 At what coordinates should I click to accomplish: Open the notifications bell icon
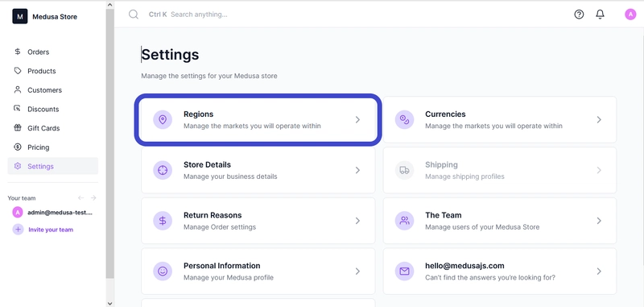click(600, 15)
